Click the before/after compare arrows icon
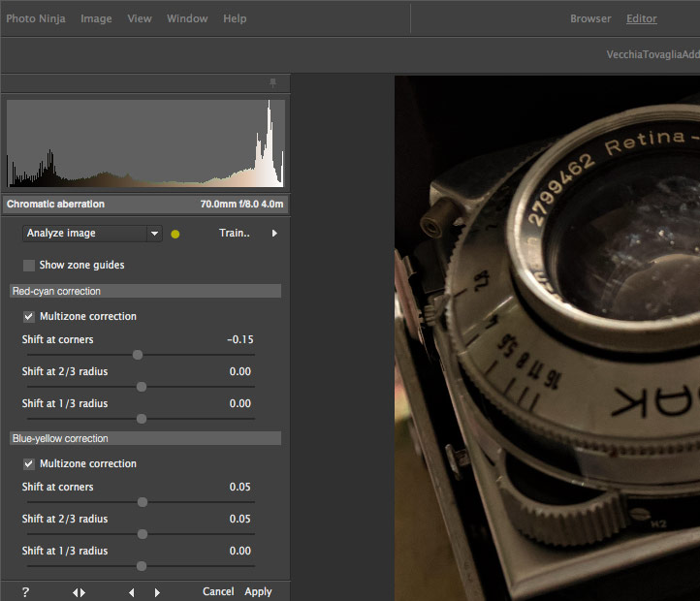This screenshot has width=700, height=601. pyautogui.click(x=80, y=592)
